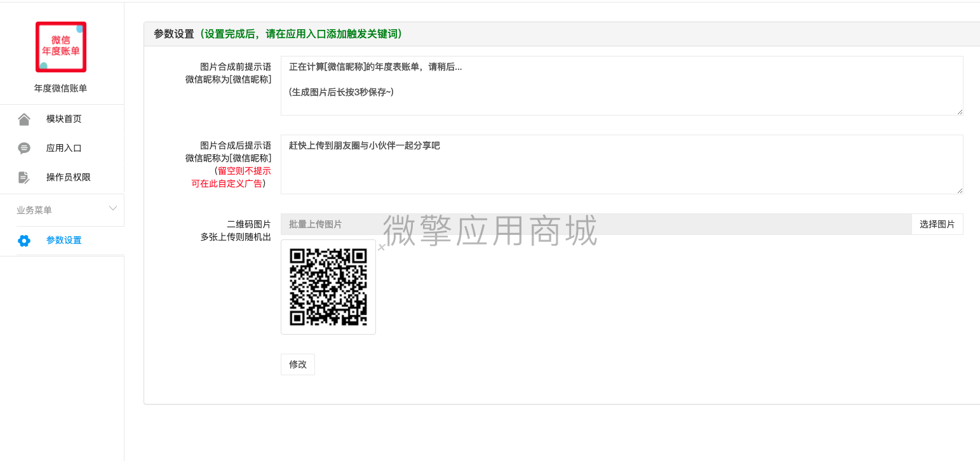Screen dimensions: 980x461
Task: Focus the 图片合成后提示语 text area
Action: [622, 164]
